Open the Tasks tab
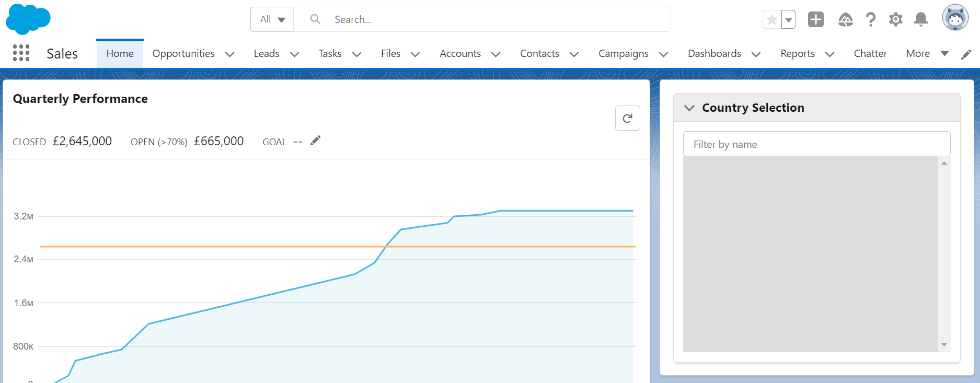This screenshot has height=383, width=980. point(330,53)
